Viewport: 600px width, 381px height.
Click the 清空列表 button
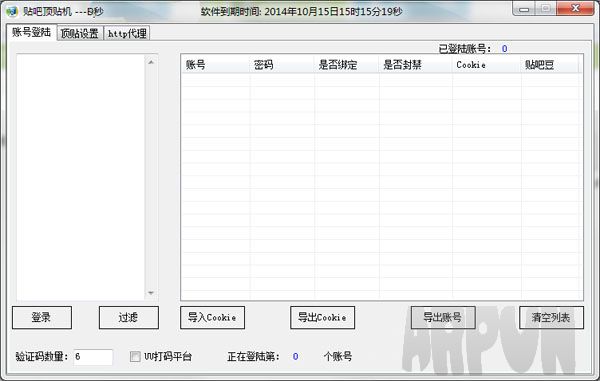551,318
